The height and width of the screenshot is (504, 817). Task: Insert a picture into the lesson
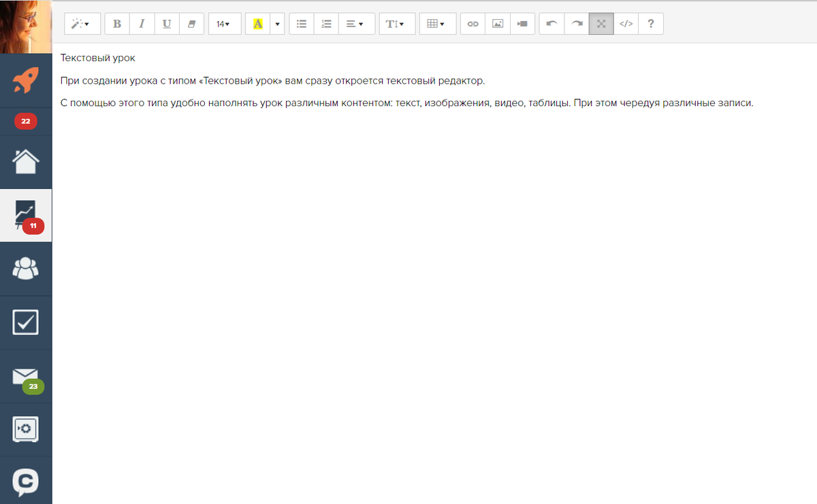click(x=498, y=24)
